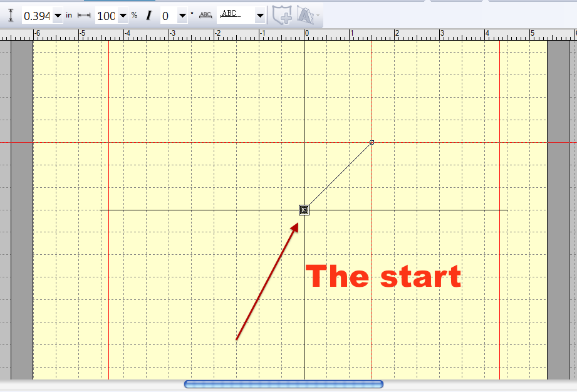Click the letter height icon
Screen dimensions: 577x392
pos(11,15)
